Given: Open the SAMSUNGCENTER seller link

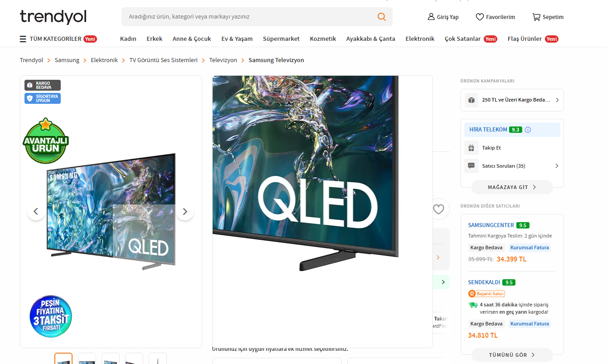Looking at the screenshot, I should click(x=491, y=225).
